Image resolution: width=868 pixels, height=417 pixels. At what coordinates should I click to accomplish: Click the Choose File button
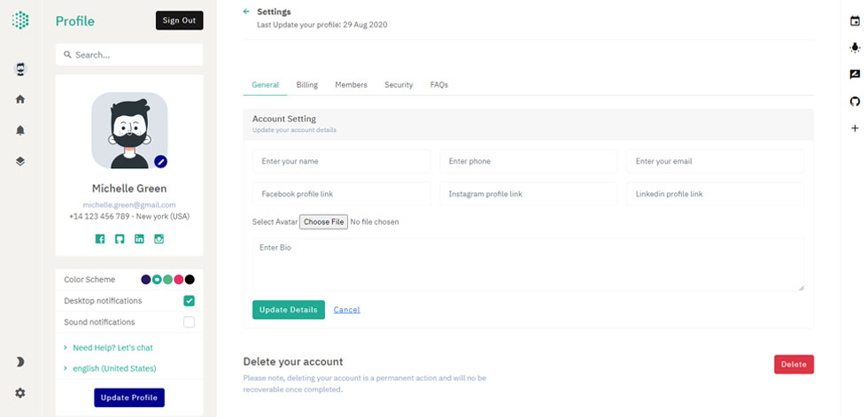pyautogui.click(x=324, y=221)
